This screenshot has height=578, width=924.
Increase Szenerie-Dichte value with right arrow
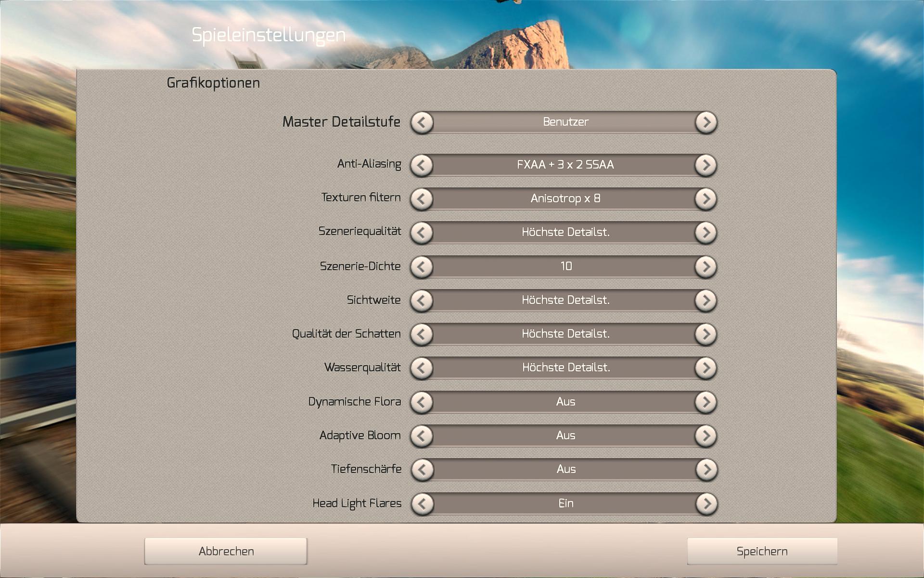tap(706, 267)
